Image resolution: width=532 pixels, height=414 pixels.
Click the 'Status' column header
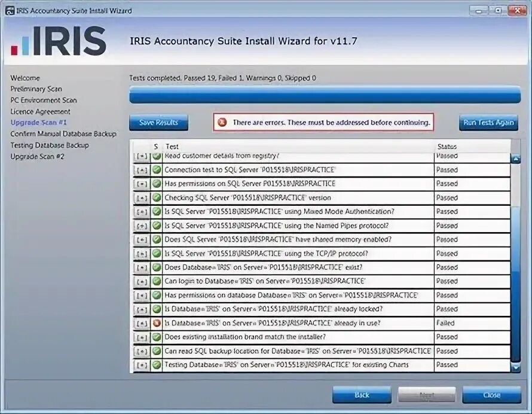click(447, 147)
